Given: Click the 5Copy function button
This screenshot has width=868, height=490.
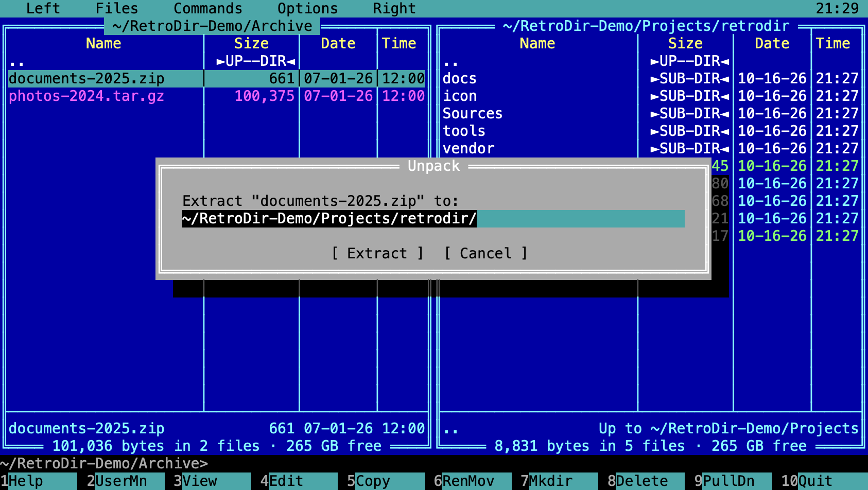Looking at the screenshot, I should [386, 481].
